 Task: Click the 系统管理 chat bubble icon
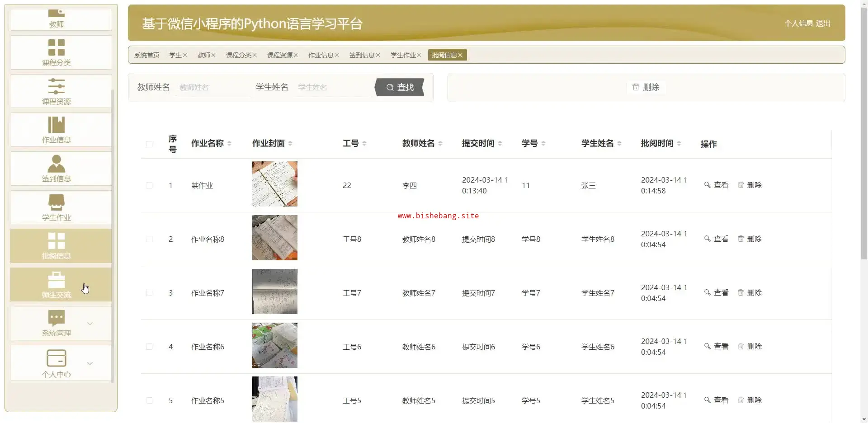point(57,318)
